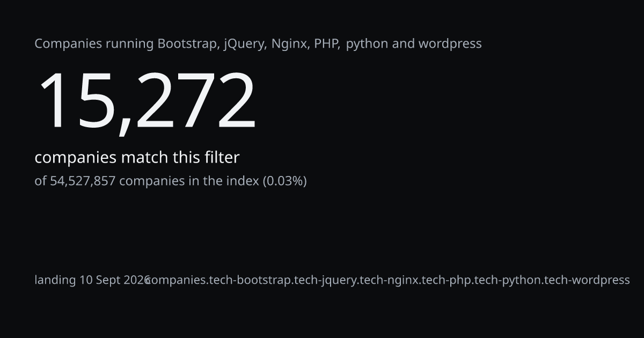
Task: Click the companies.tech-bootstrap slug text at bottom
Action: [x=387, y=280]
